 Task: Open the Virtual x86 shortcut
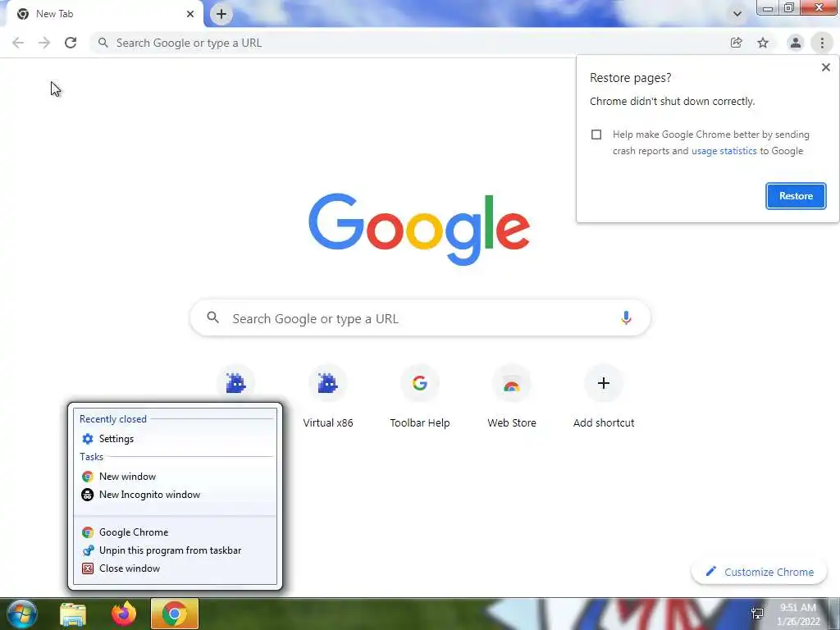(328, 397)
